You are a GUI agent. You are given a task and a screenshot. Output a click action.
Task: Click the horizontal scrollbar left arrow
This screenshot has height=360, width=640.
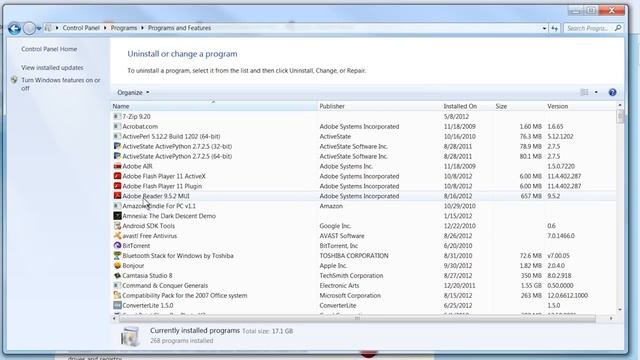114,318
